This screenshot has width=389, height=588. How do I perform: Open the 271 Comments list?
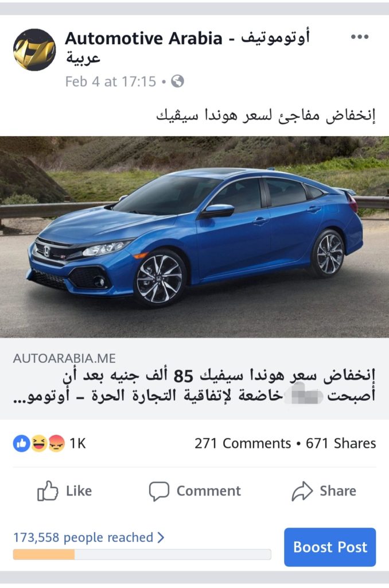(243, 443)
